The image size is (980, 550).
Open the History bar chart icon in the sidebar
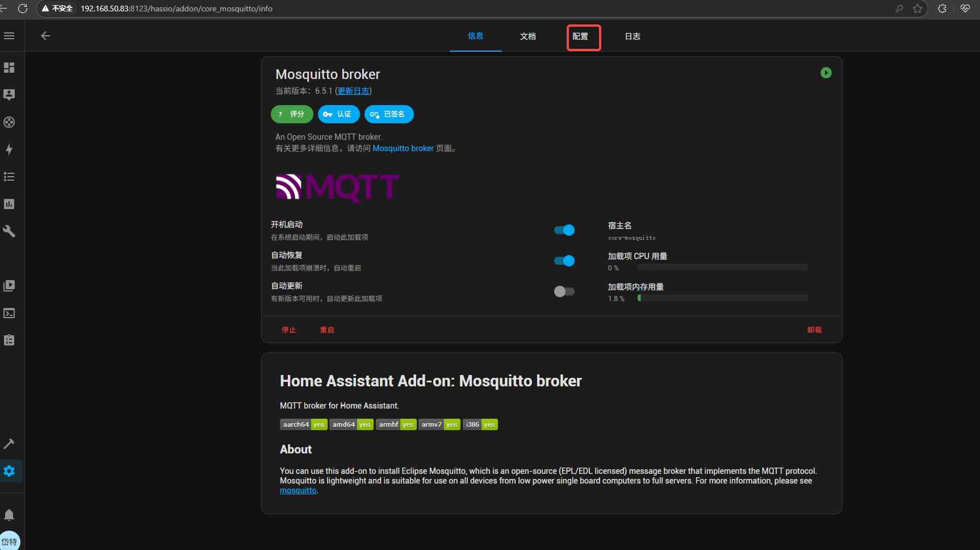click(9, 204)
